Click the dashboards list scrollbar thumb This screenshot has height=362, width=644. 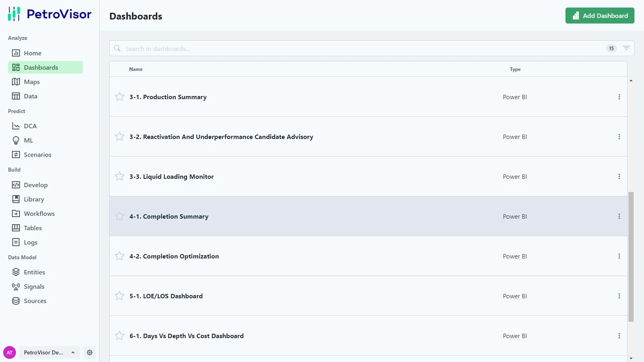coord(631,257)
